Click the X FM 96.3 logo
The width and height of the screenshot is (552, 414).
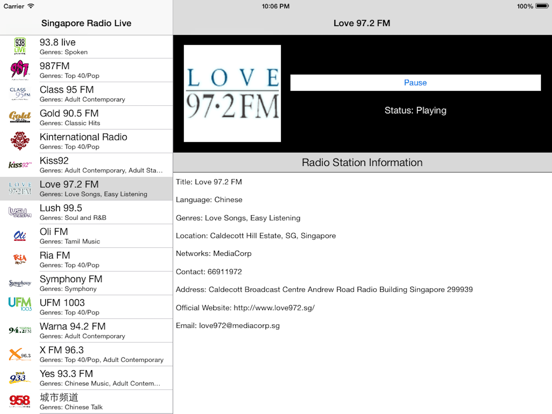(20, 354)
